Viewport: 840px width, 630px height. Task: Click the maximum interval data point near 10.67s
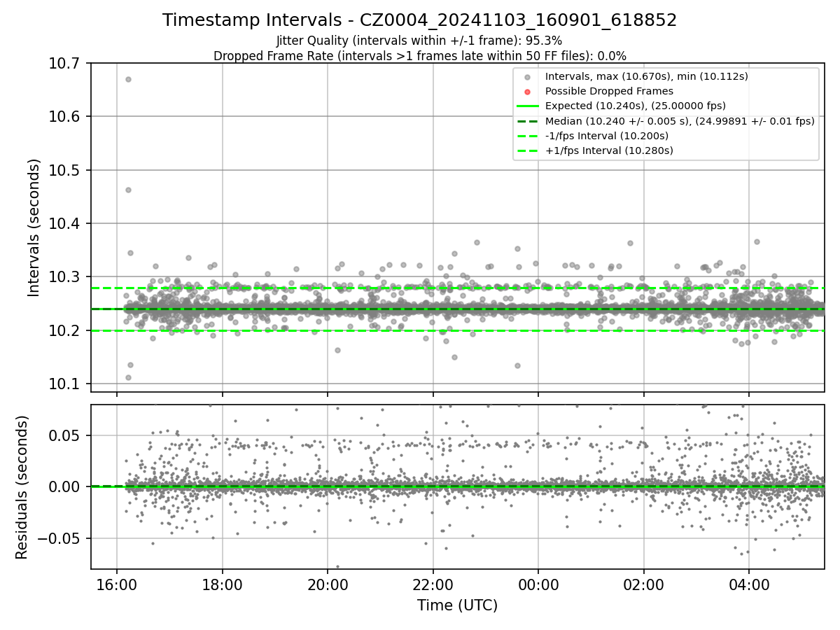coord(128,79)
